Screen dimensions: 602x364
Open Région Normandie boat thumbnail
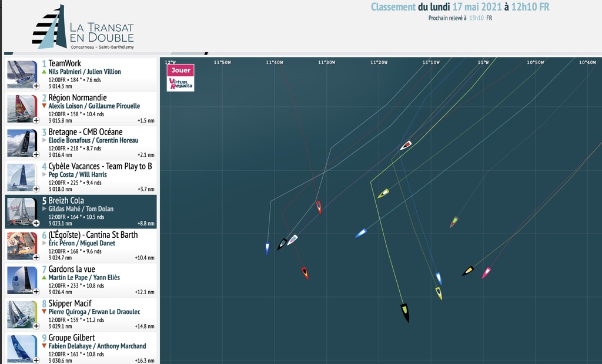pos(22,109)
